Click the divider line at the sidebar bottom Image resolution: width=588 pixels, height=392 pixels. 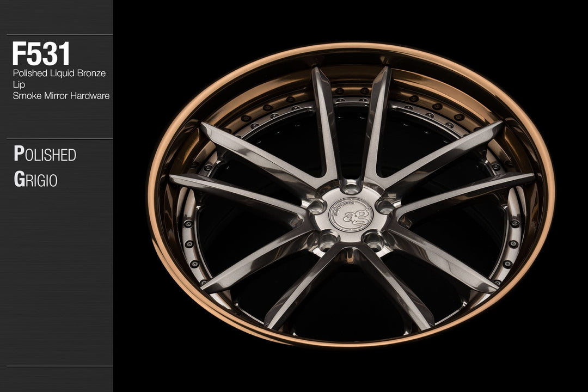coord(60,366)
